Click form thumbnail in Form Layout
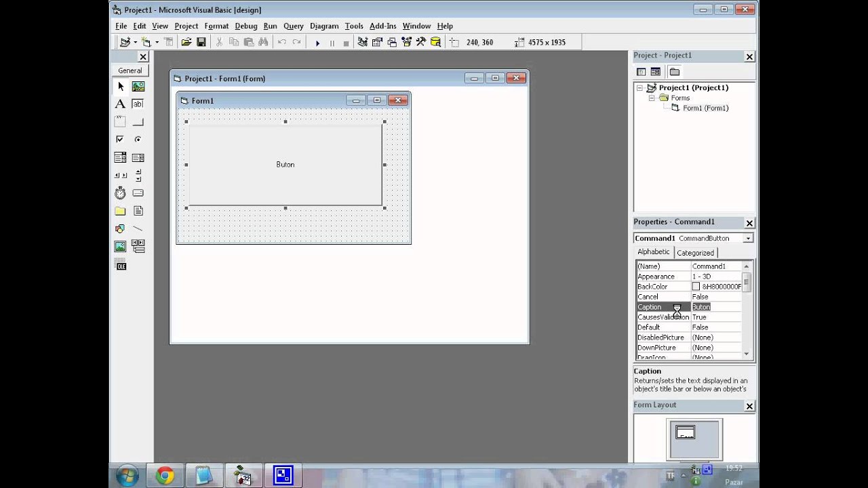 (686, 432)
